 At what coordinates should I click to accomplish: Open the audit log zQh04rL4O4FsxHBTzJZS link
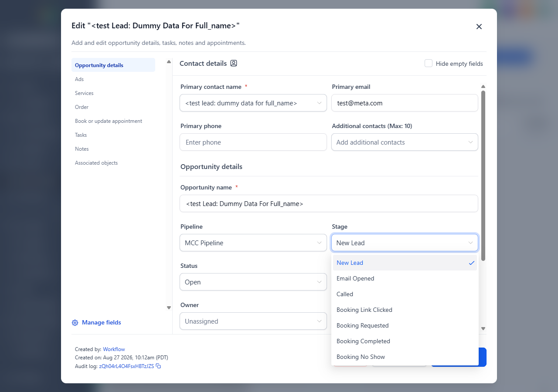pos(126,366)
